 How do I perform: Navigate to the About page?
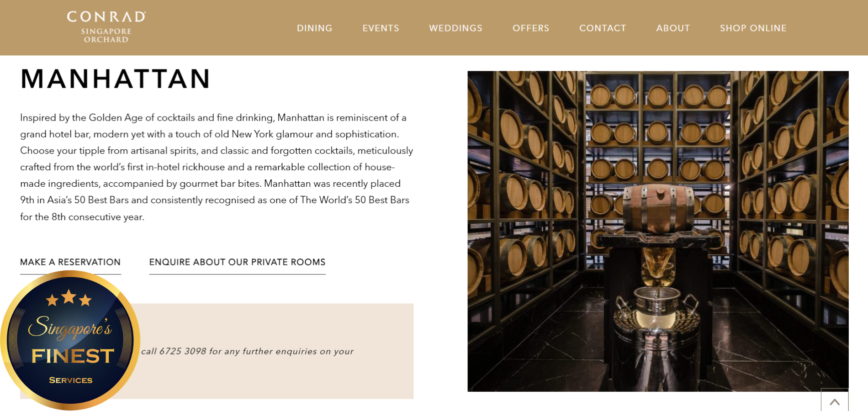[673, 28]
